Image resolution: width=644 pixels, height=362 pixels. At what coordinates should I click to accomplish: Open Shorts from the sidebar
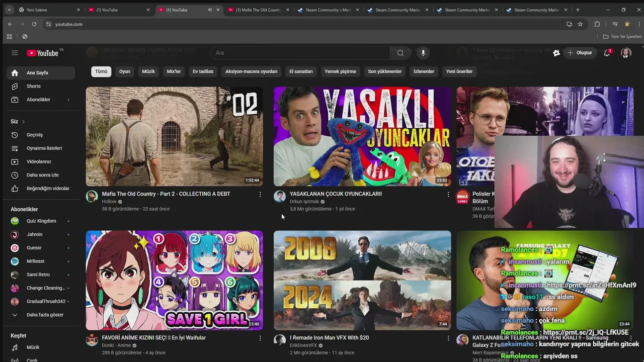(x=41, y=86)
